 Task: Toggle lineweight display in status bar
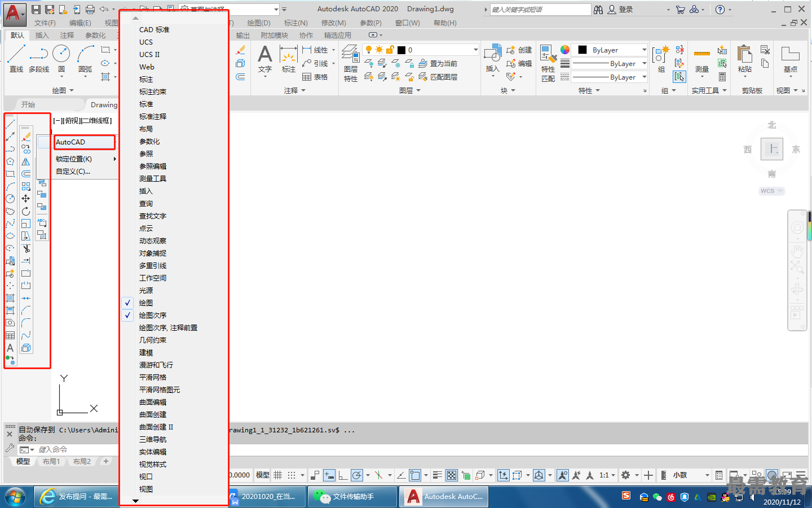point(438,475)
